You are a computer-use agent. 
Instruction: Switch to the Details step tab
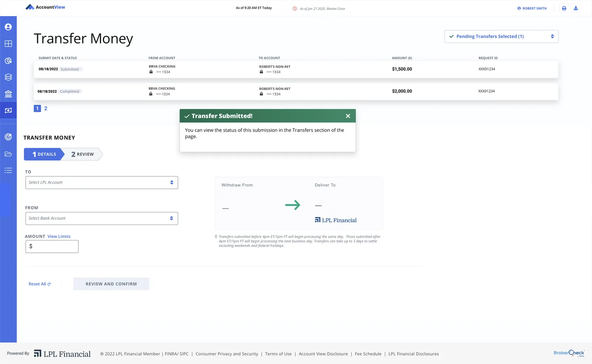(x=44, y=154)
